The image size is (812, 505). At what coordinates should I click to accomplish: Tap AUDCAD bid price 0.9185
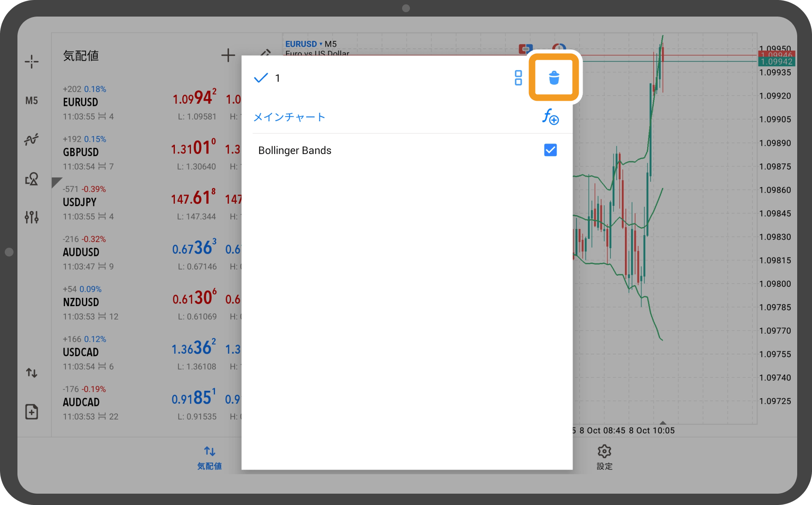pyautogui.click(x=194, y=398)
